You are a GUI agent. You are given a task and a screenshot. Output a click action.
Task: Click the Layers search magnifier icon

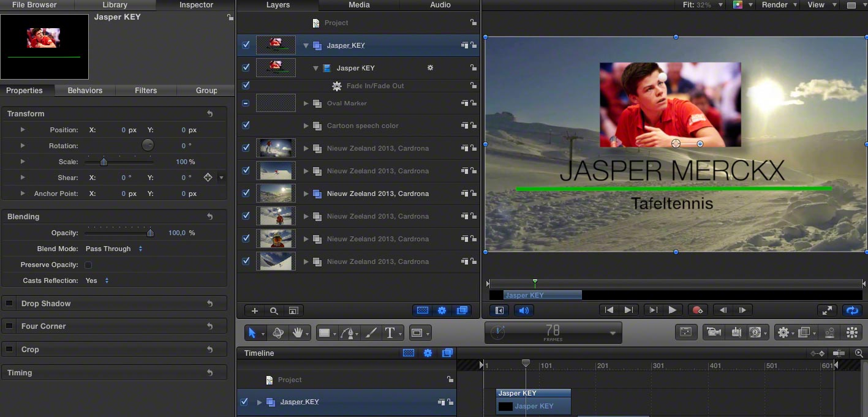tap(274, 310)
